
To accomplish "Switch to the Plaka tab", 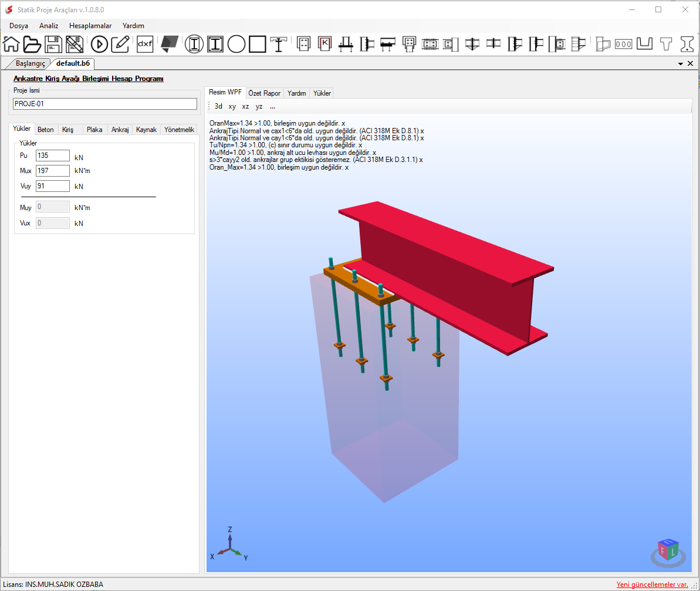I will pyautogui.click(x=94, y=130).
